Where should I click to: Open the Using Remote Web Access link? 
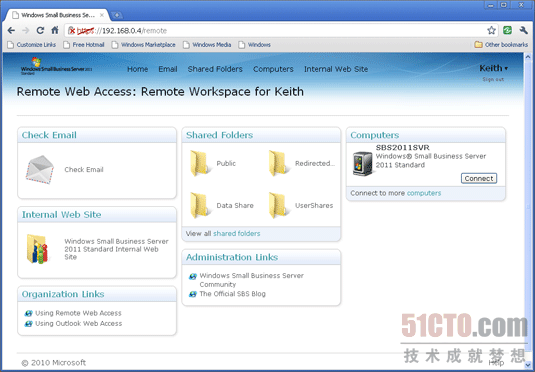click(x=78, y=313)
